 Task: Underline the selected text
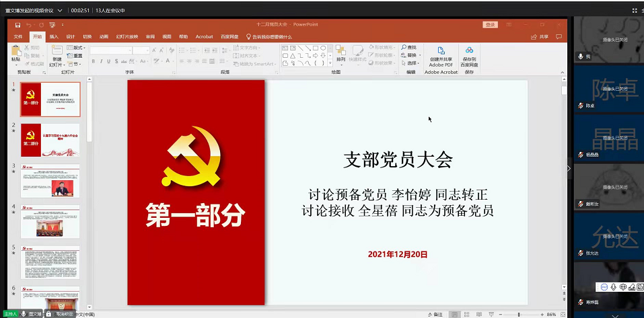109,61
